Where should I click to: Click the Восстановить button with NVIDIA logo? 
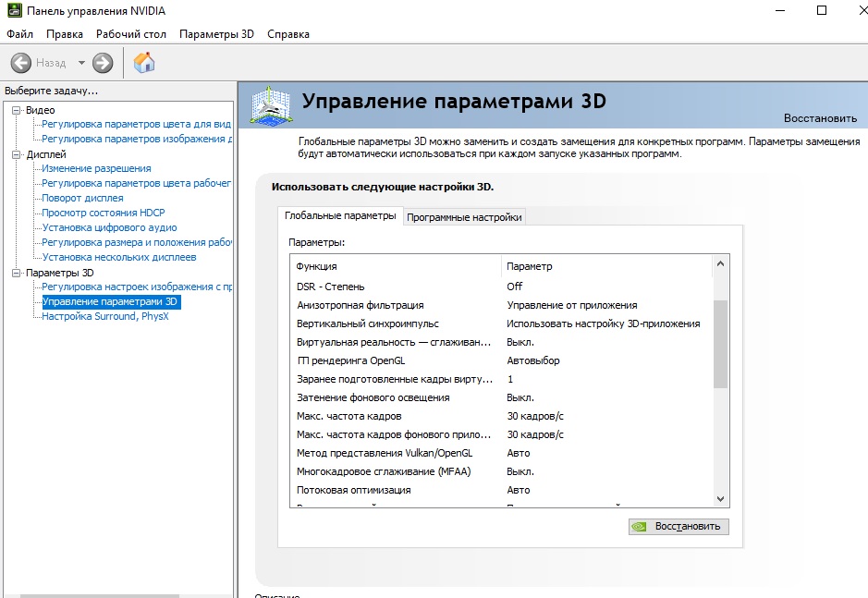(679, 527)
